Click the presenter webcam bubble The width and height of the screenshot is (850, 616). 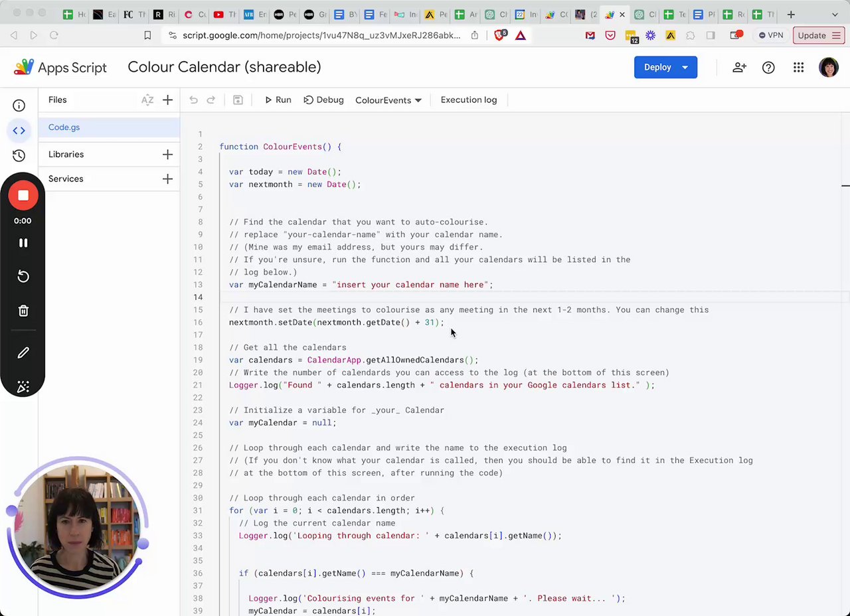(x=78, y=529)
